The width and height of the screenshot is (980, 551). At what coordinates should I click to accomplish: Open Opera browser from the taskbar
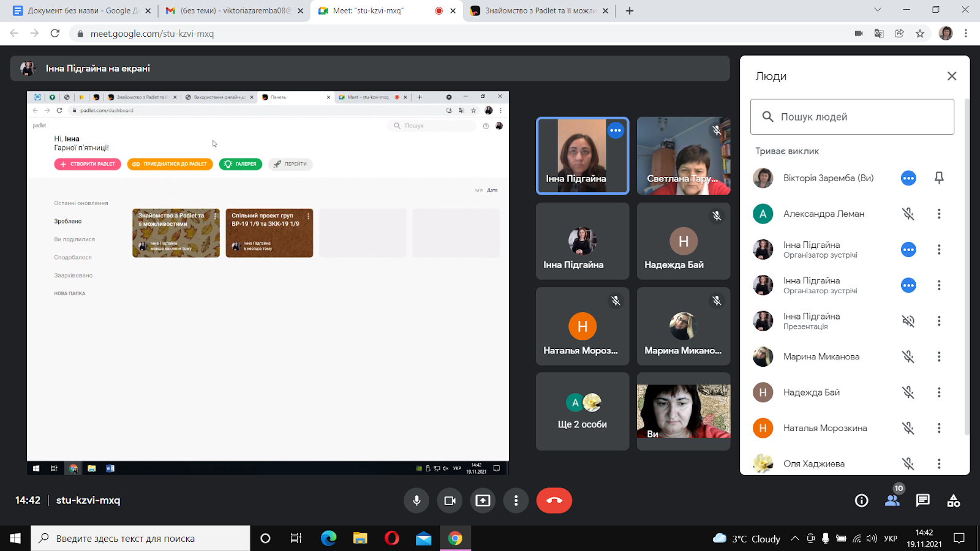pos(391,538)
